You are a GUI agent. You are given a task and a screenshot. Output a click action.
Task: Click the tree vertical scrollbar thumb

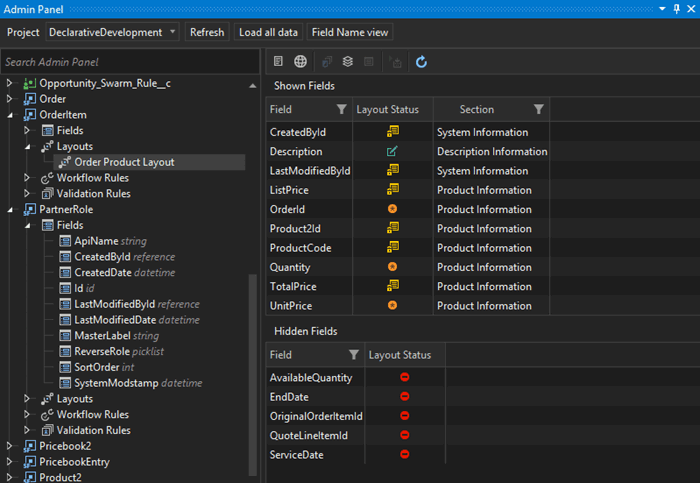point(252,374)
